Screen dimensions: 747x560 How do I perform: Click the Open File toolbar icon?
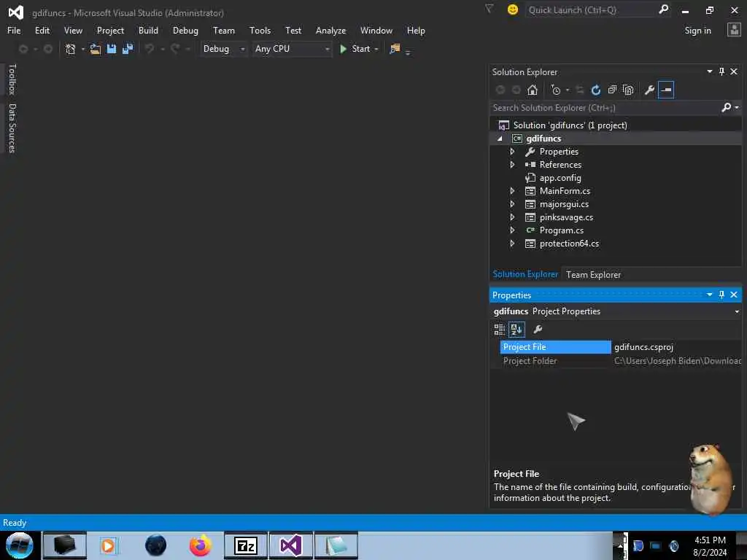(x=96, y=49)
